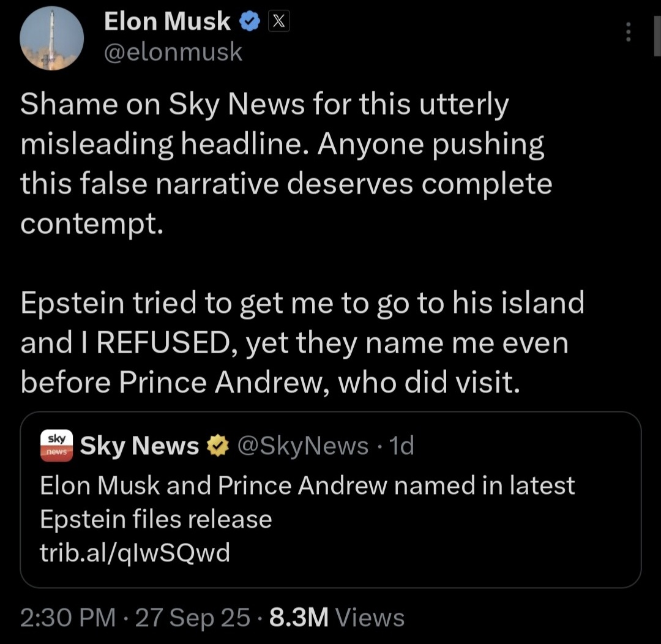Open Elon Musk's rocket profile picture
Screen dimensions: 661x644
(51, 38)
